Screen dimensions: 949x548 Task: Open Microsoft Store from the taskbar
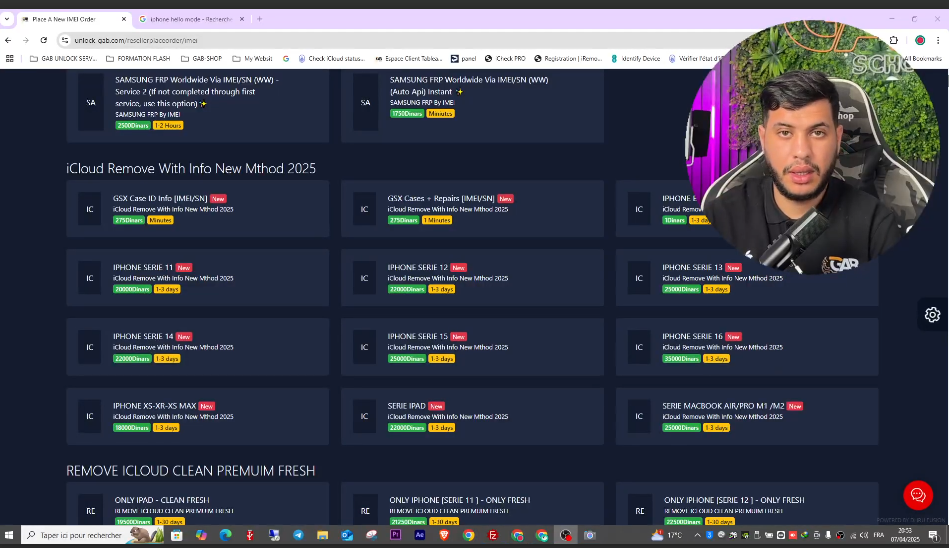click(177, 535)
